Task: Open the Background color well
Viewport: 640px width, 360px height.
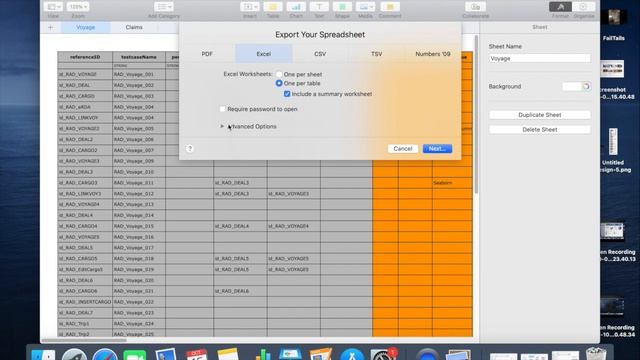Action: click(571, 87)
